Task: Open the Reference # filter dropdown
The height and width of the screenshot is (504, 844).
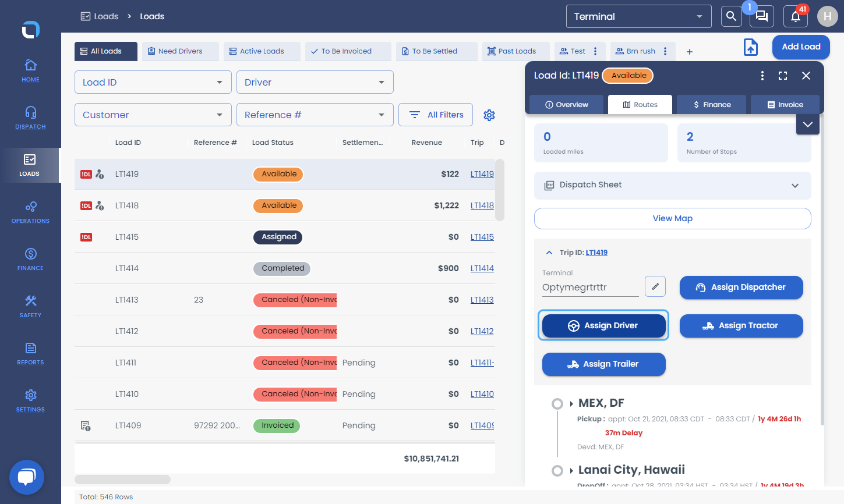Action: coord(315,115)
